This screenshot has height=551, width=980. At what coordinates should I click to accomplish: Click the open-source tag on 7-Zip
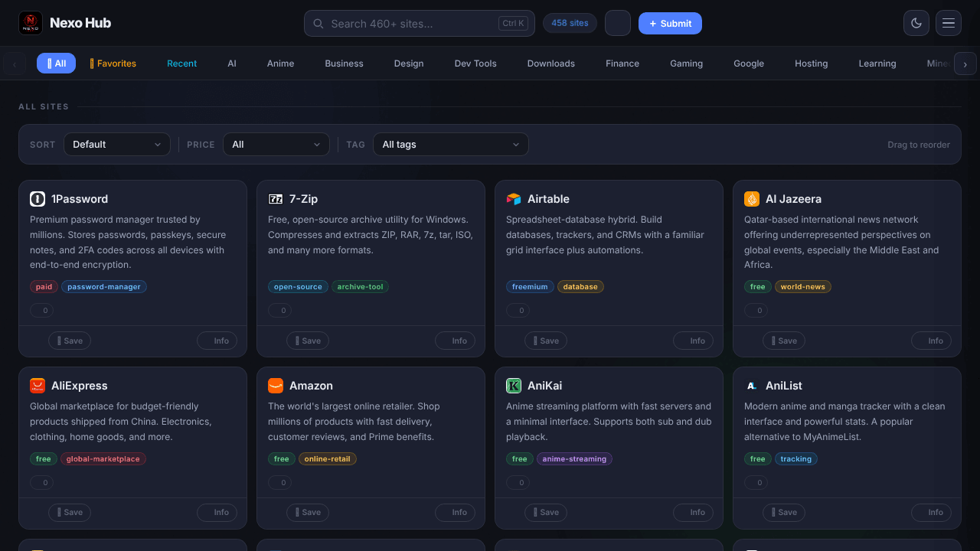[298, 287]
